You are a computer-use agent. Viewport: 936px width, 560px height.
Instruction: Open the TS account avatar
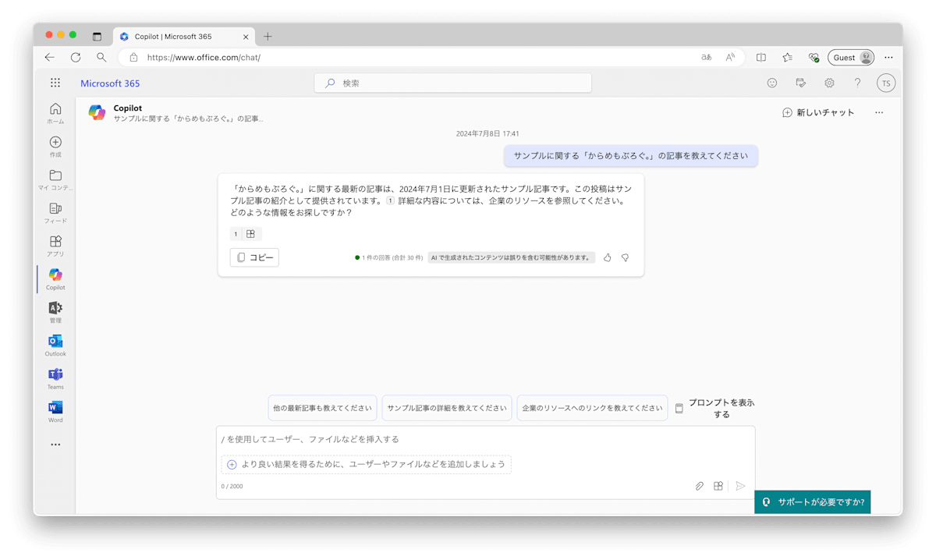(x=885, y=83)
